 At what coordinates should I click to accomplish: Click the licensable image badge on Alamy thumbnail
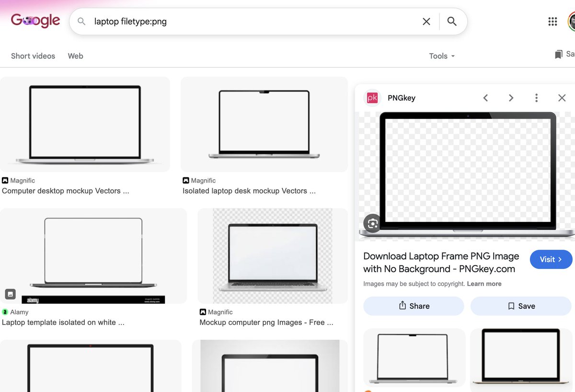tap(11, 294)
